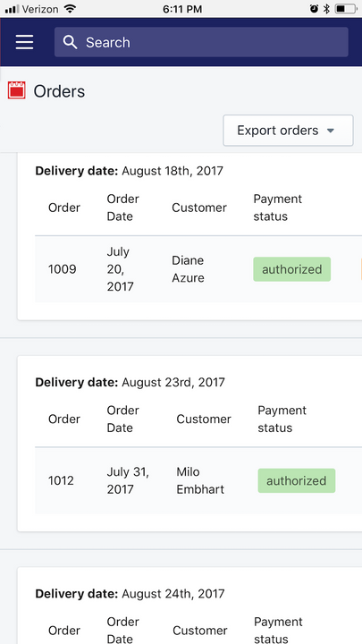Image resolution: width=362 pixels, height=644 pixels.
Task: Tap the battery indicator icon
Action: coord(345,9)
